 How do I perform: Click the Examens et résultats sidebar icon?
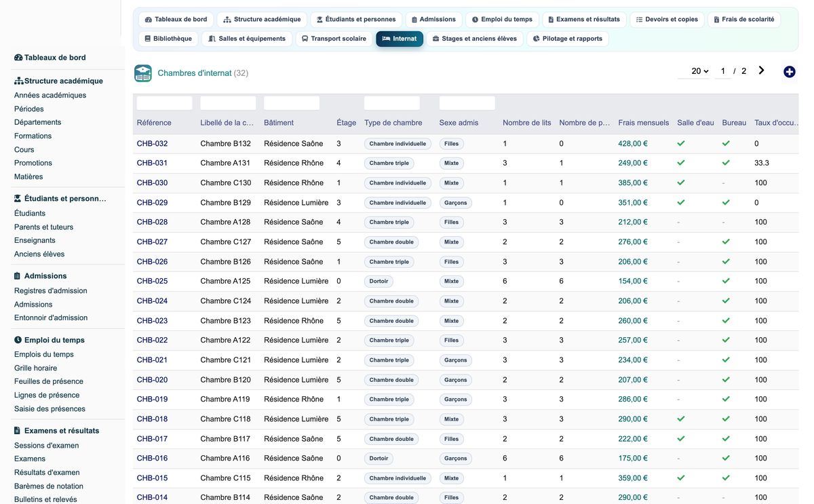click(x=18, y=431)
